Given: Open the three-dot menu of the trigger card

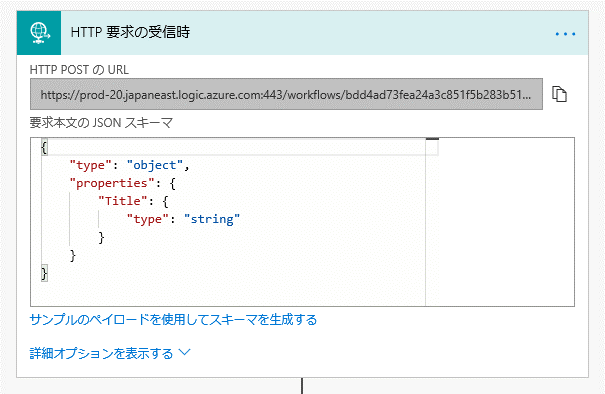Looking at the screenshot, I should pos(565,34).
